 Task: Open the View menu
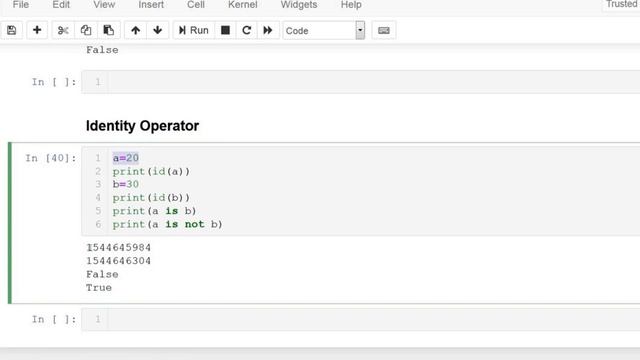[x=104, y=5]
